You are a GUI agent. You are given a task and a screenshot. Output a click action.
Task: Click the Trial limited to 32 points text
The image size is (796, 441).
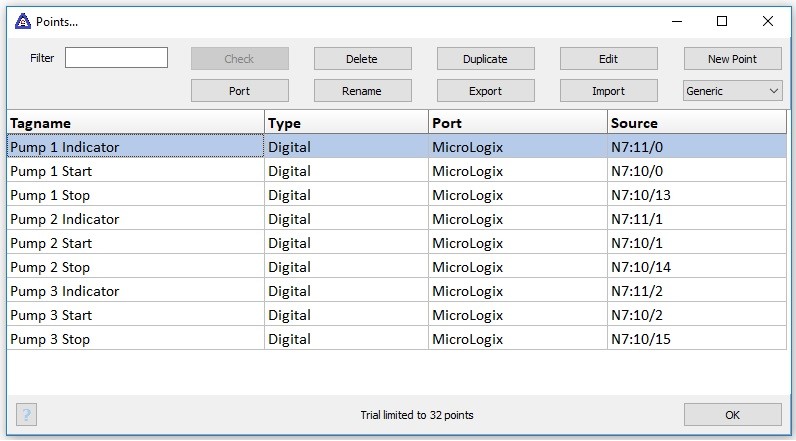417,415
